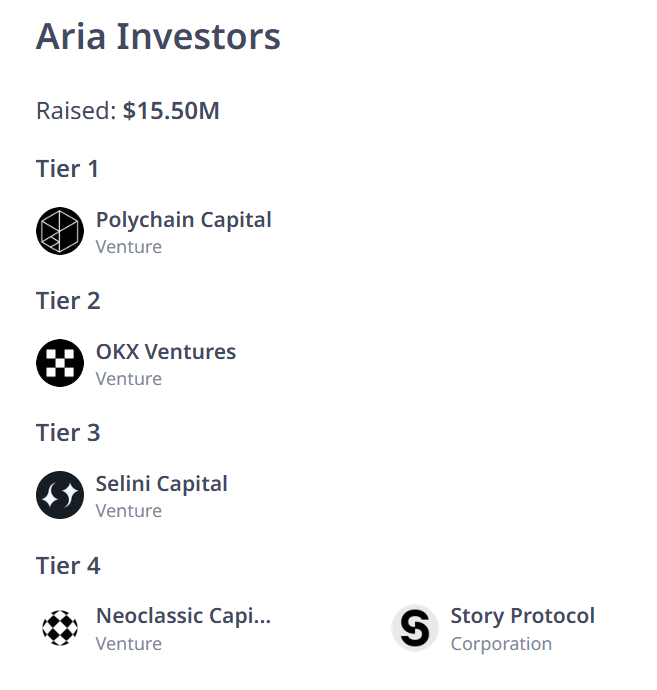The height and width of the screenshot is (690, 657).
Task: Click the Tier 3 section heading
Action: point(68,432)
